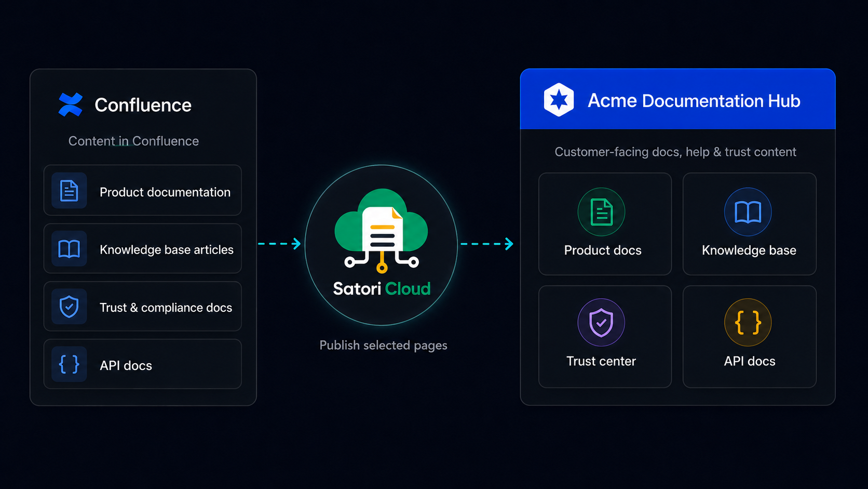868x489 pixels.
Task: Click the Satori Cloud document cloud icon
Action: (382, 231)
